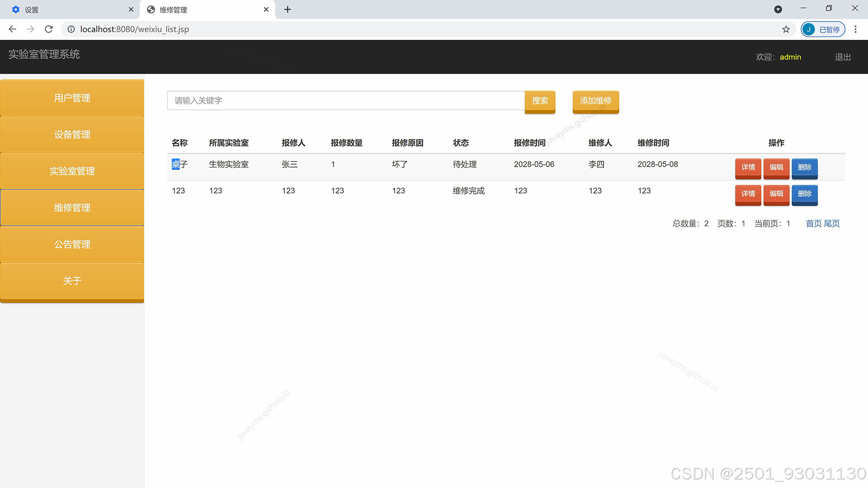
Task: Close the 设置 tab
Action: pyautogui.click(x=131, y=9)
